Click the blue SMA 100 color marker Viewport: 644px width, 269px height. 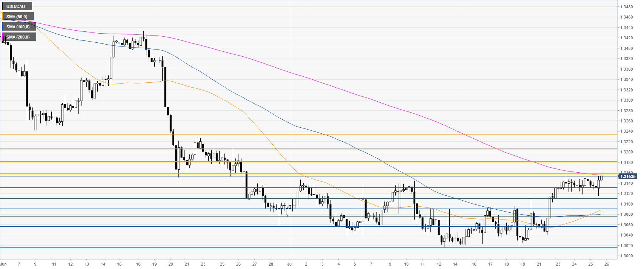tap(2, 27)
